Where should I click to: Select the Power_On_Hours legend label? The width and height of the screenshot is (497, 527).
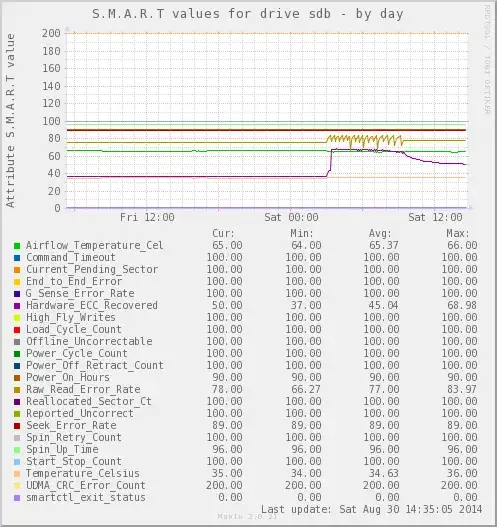(68, 377)
